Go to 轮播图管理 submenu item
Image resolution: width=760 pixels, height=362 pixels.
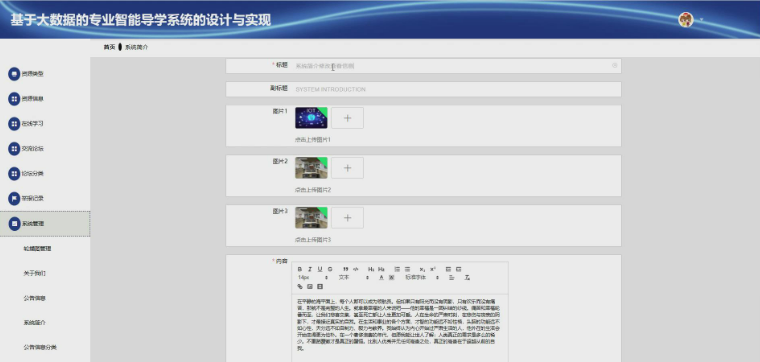37,249
